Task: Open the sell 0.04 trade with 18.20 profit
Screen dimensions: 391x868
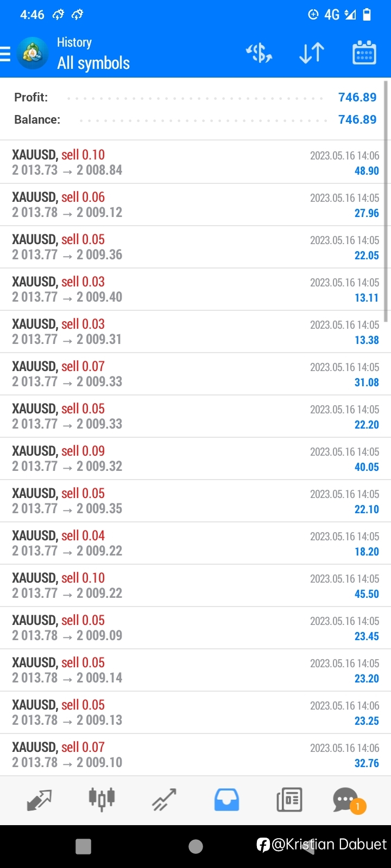Action: tap(195, 543)
